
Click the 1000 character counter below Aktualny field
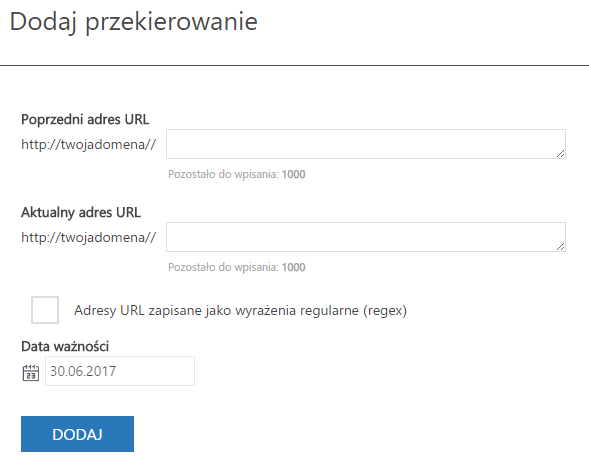coord(294,267)
